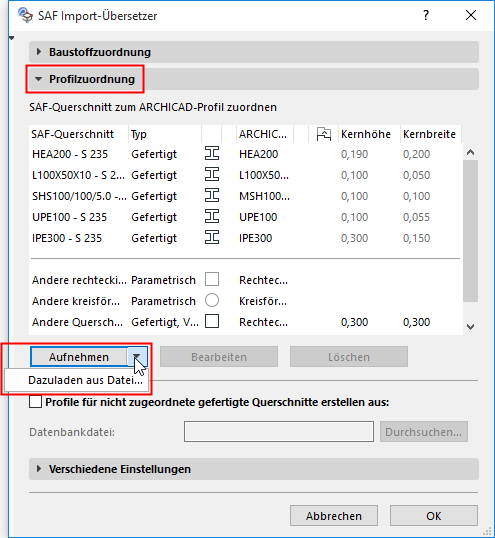
Task: Click the rectangle icon in Andere rechtecki... row
Action: click(x=212, y=279)
